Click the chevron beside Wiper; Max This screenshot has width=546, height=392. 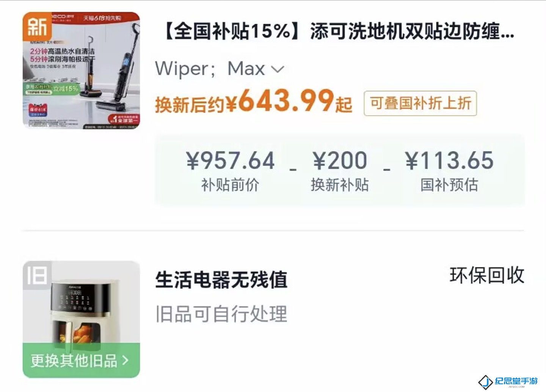point(278,69)
